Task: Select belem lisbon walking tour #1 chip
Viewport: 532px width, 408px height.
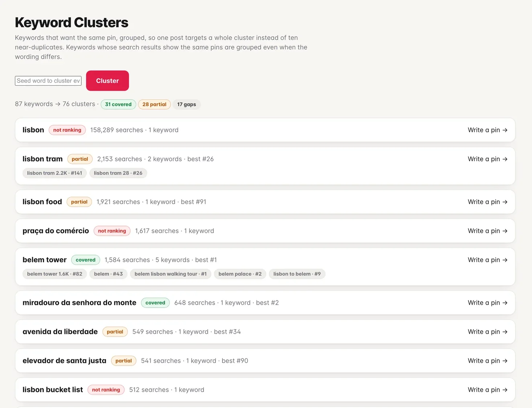Action: point(171,274)
